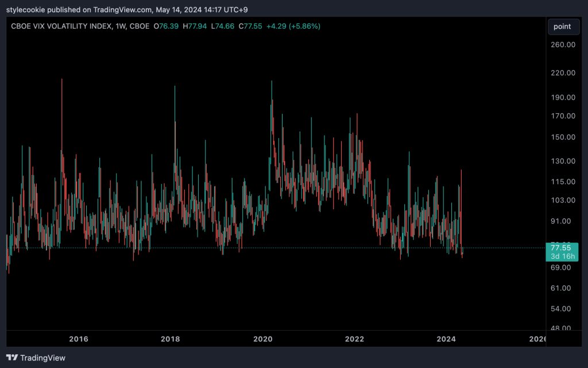Click the 2020 label on time axis

tap(262, 339)
